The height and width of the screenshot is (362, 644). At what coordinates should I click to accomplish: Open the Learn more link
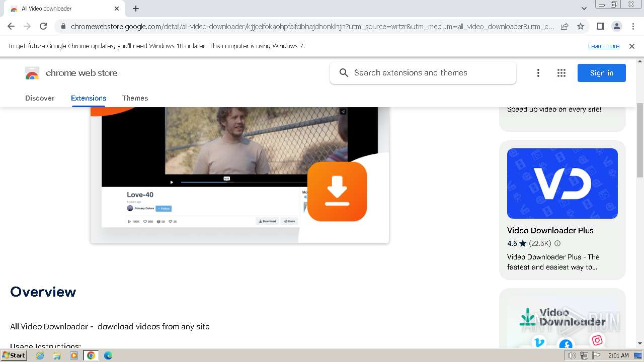(x=604, y=46)
